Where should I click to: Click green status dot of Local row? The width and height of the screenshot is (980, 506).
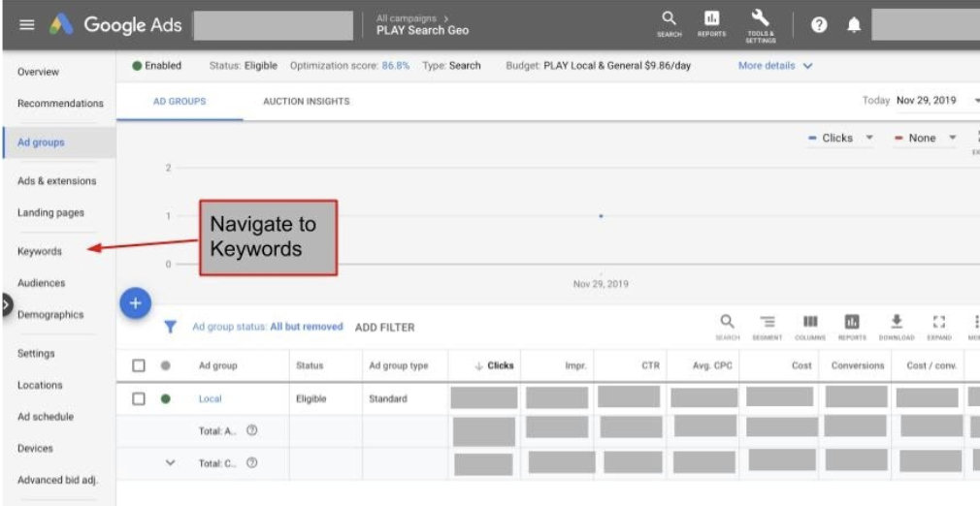pos(165,398)
